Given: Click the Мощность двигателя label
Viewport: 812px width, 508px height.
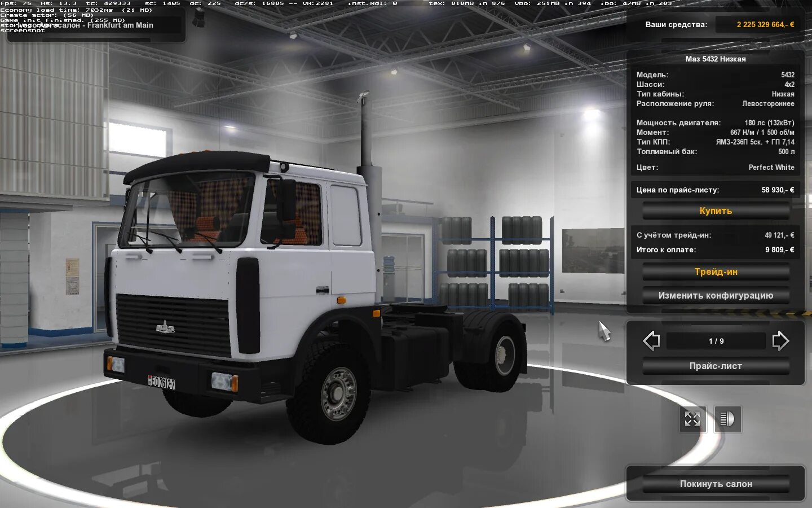Looking at the screenshot, I should (x=679, y=123).
